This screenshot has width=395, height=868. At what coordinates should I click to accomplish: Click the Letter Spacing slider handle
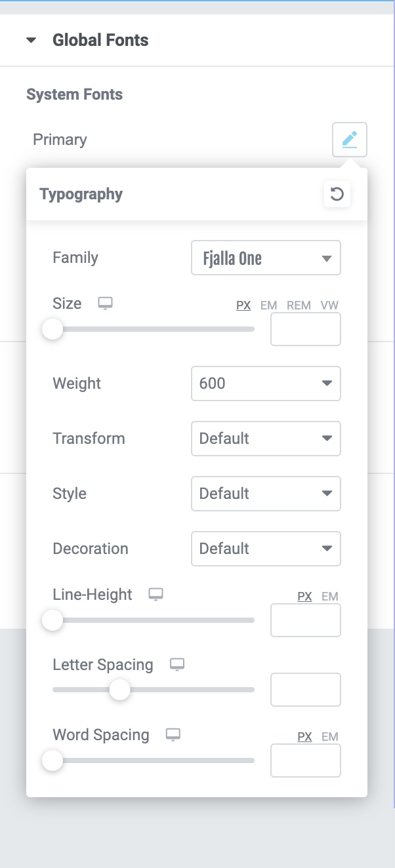tap(119, 690)
